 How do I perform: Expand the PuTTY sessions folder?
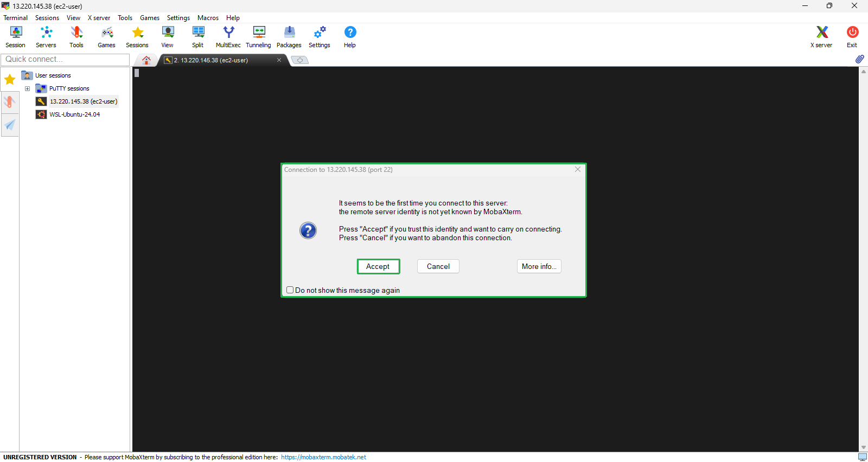coord(27,88)
